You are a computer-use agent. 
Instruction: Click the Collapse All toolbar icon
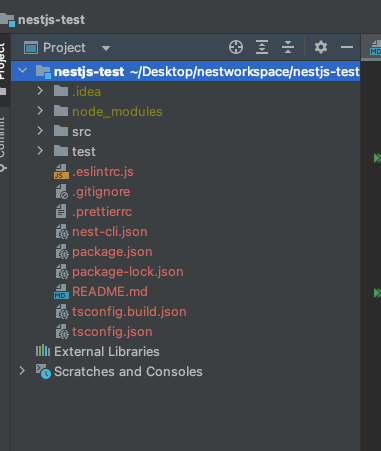click(x=288, y=47)
